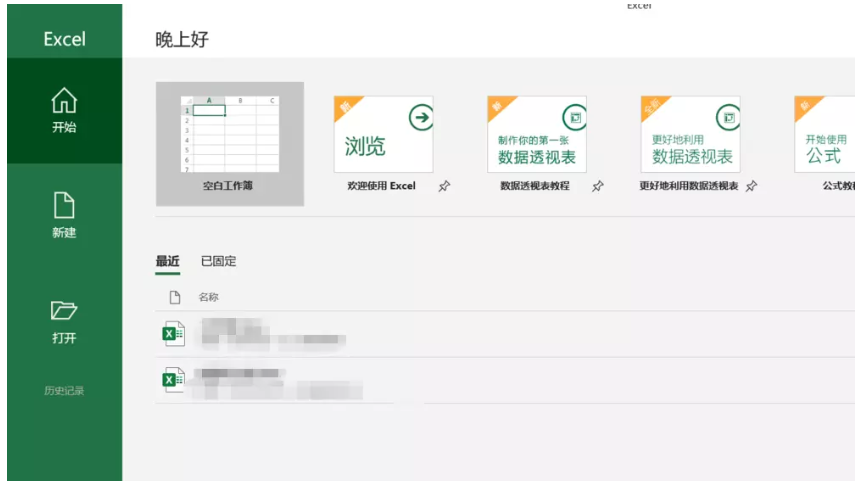
Task: Click the document icon in the list header
Action: [x=175, y=297]
